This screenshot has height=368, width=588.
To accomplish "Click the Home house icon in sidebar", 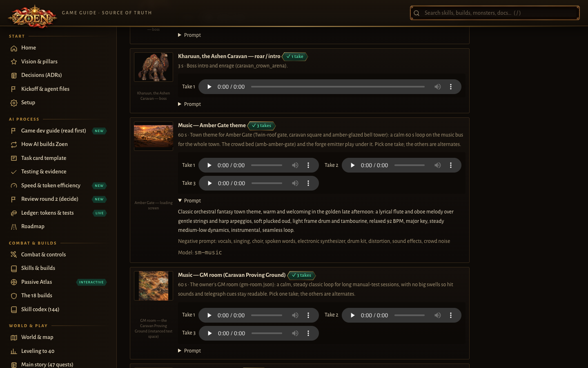I will coord(14,48).
